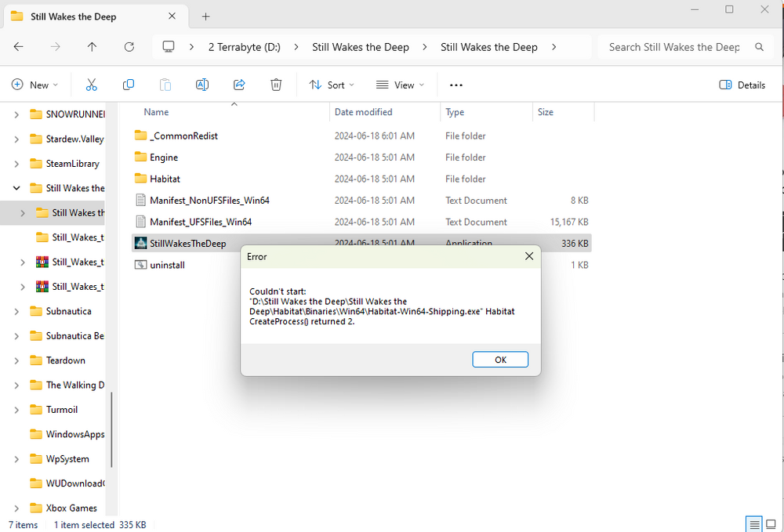Click first Still Wakes the Deep breadcrumb

click(x=361, y=47)
